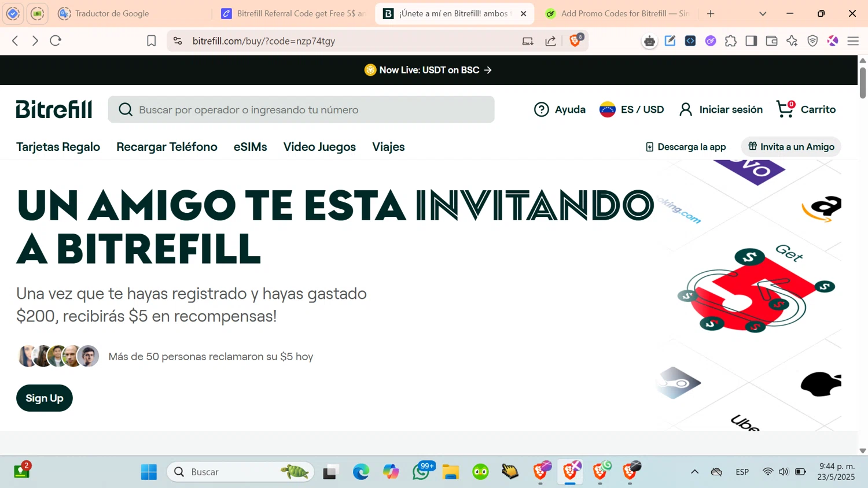Screen dimensions: 868x488
Task: Open WhatsApp from taskbar
Action: click(x=421, y=472)
